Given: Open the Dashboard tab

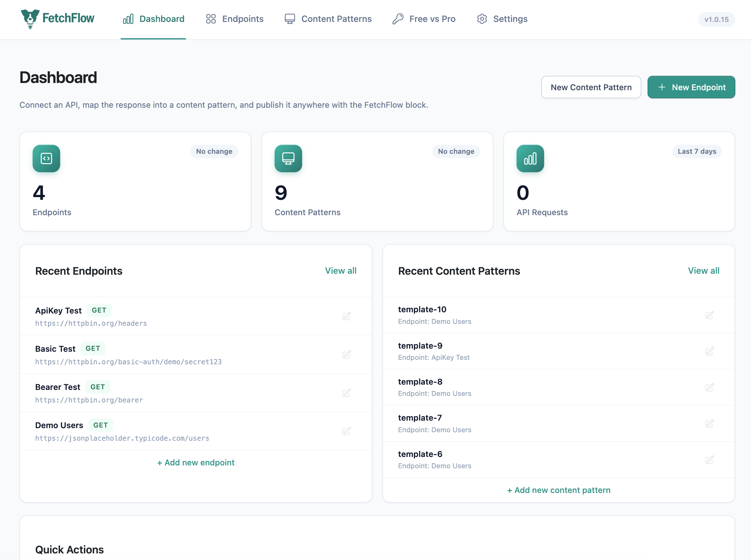Looking at the screenshot, I should [x=153, y=19].
